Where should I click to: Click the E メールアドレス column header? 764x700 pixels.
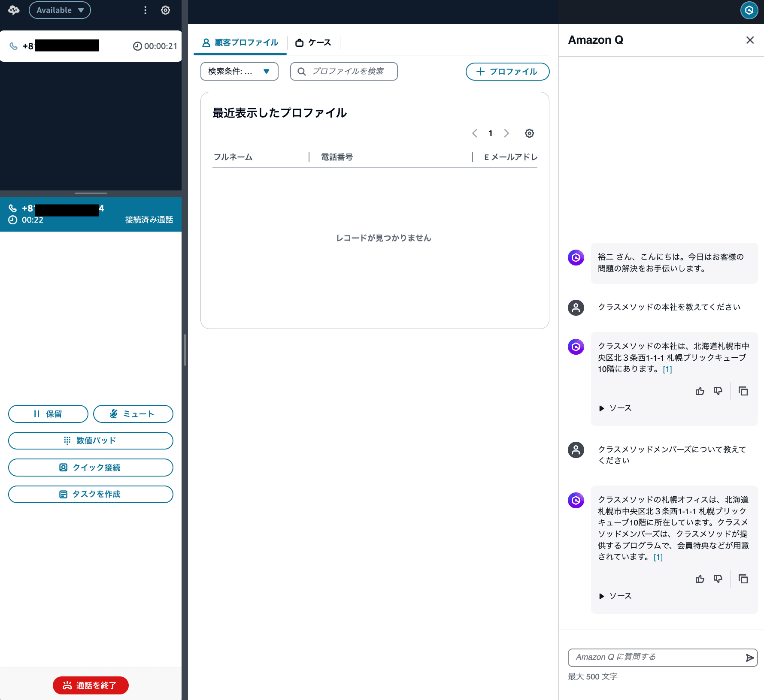(x=511, y=157)
